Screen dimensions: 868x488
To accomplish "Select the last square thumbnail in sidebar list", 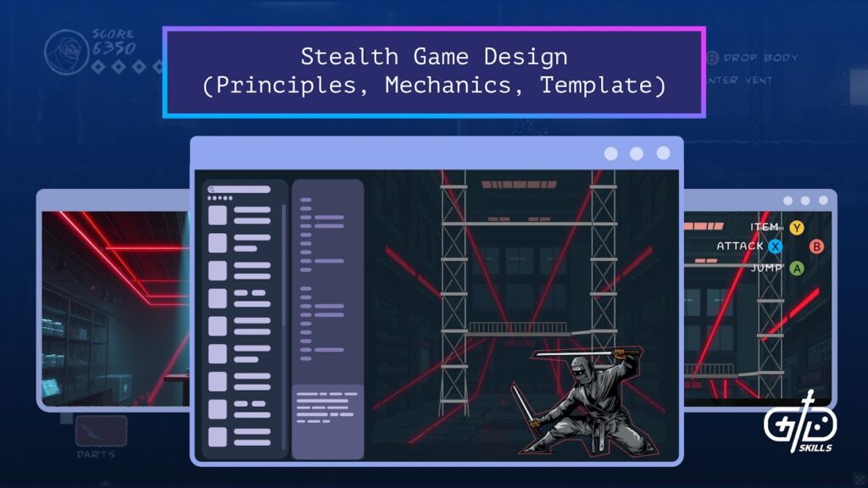I will pyautogui.click(x=218, y=436).
